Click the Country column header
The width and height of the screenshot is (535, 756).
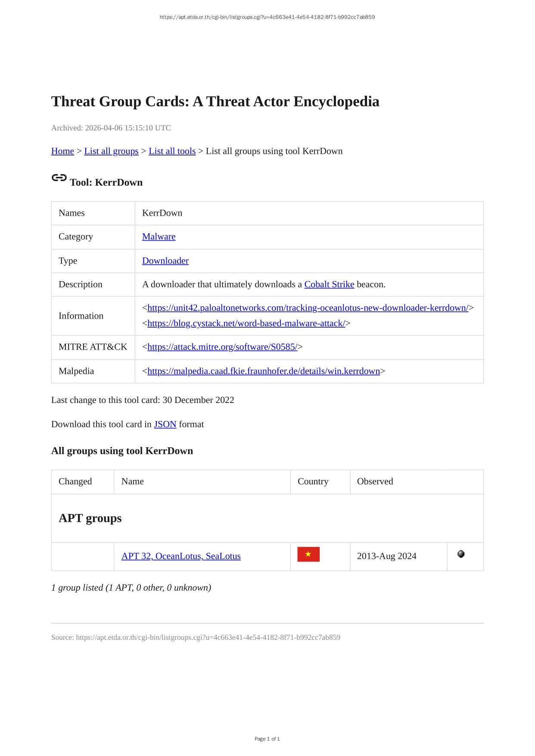pyautogui.click(x=313, y=481)
